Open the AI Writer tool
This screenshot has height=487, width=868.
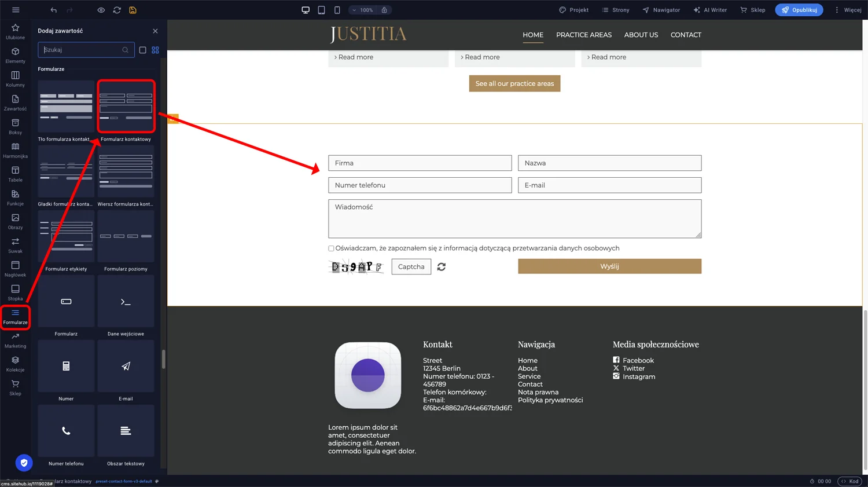(710, 9)
